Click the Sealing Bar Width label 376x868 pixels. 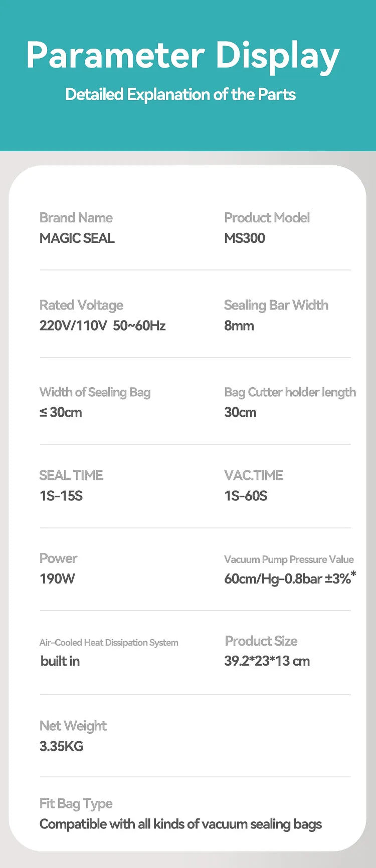pos(276,305)
